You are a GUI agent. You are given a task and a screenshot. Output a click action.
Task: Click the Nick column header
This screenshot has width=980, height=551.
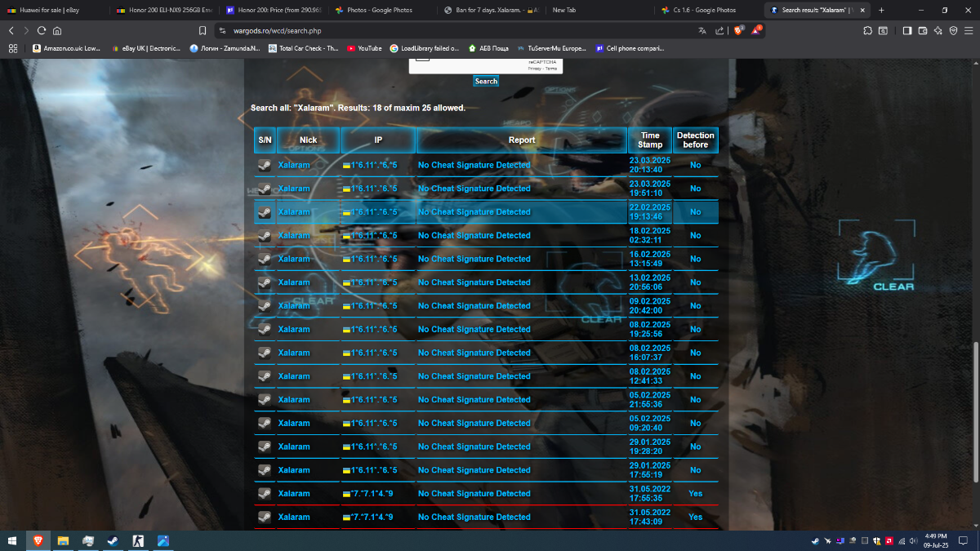click(308, 140)
